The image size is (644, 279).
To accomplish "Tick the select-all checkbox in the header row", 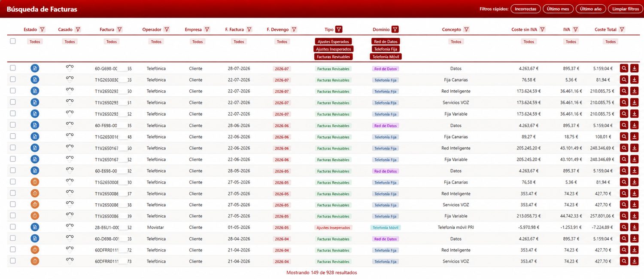I will 13,41.
